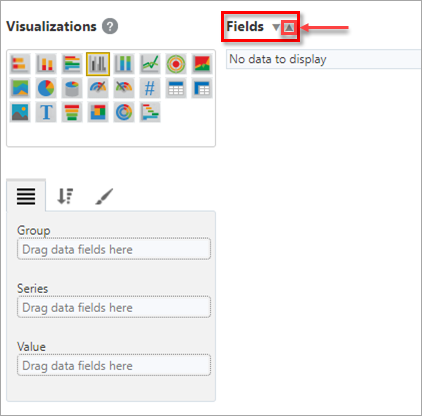
Task: Switch to the sort options tab
Action: coord(65,196)
